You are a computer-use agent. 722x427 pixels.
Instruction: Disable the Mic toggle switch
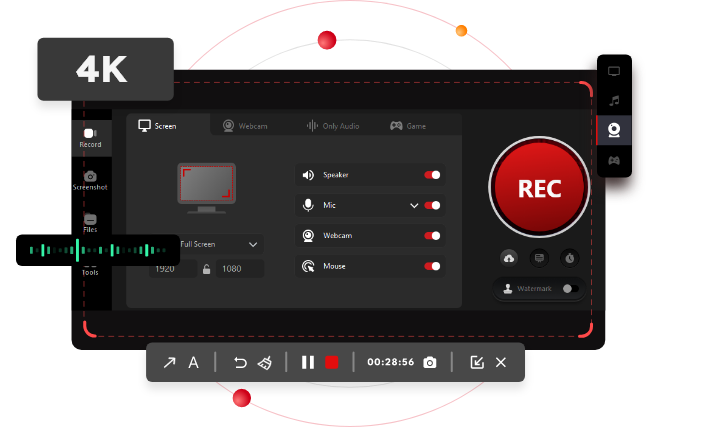coord(432,205)
